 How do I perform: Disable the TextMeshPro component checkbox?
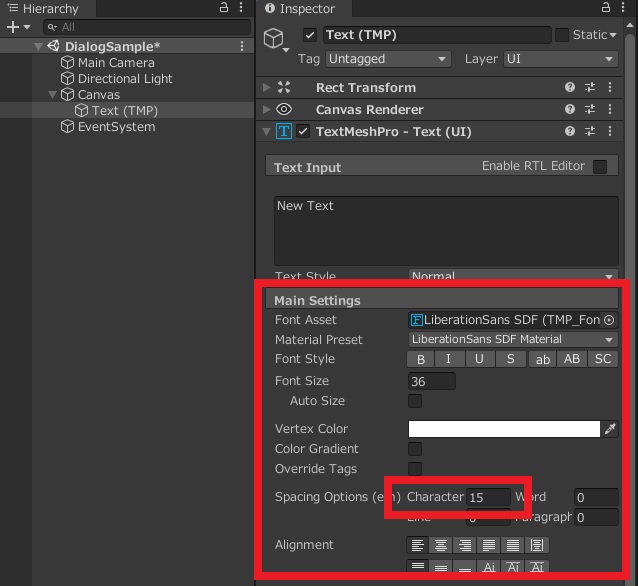[x=303, y=131]
